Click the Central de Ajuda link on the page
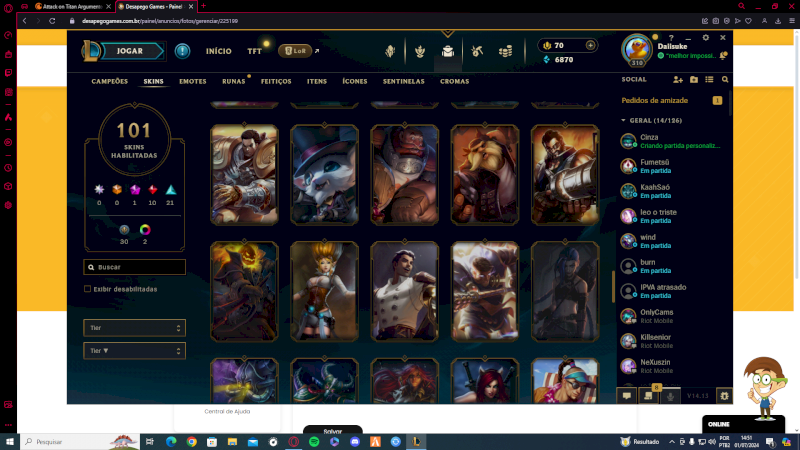 pos(227,411)
